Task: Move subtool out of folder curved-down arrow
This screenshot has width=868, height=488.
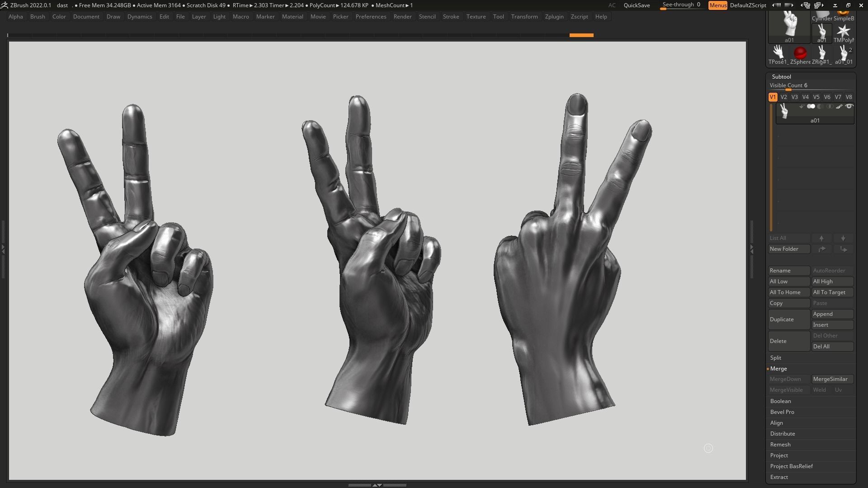Action: 843,249
